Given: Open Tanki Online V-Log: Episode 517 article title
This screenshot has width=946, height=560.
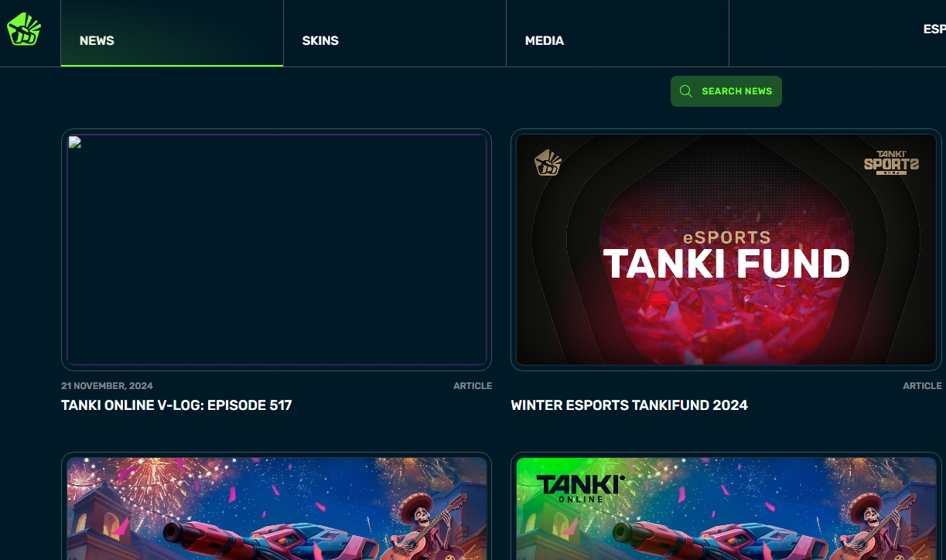Looking at the screenshot, I should pos(176,405).
